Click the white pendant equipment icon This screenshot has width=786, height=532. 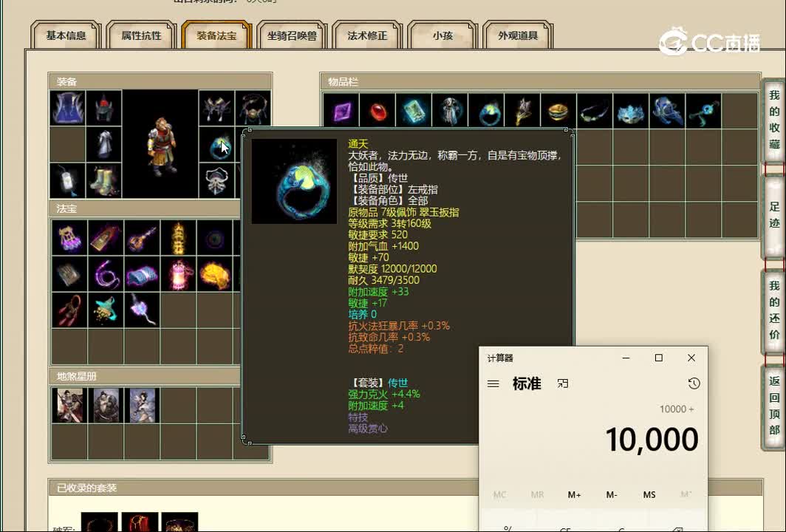67,180
